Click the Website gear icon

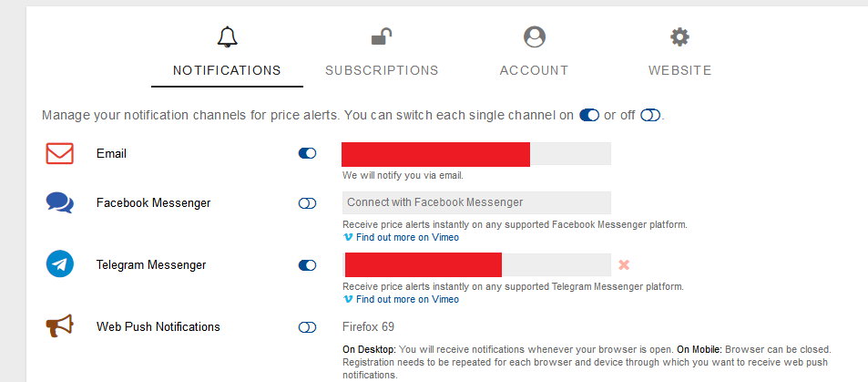[679, 37]
